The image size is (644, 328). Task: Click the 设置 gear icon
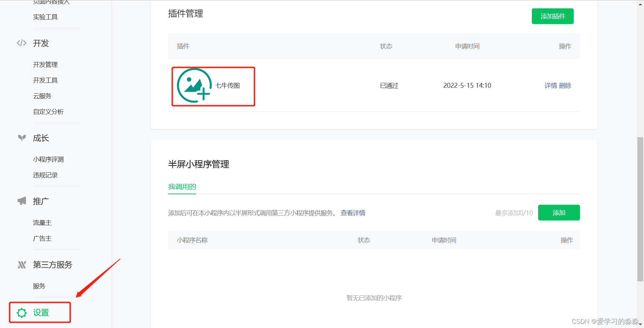pos(22,313)
